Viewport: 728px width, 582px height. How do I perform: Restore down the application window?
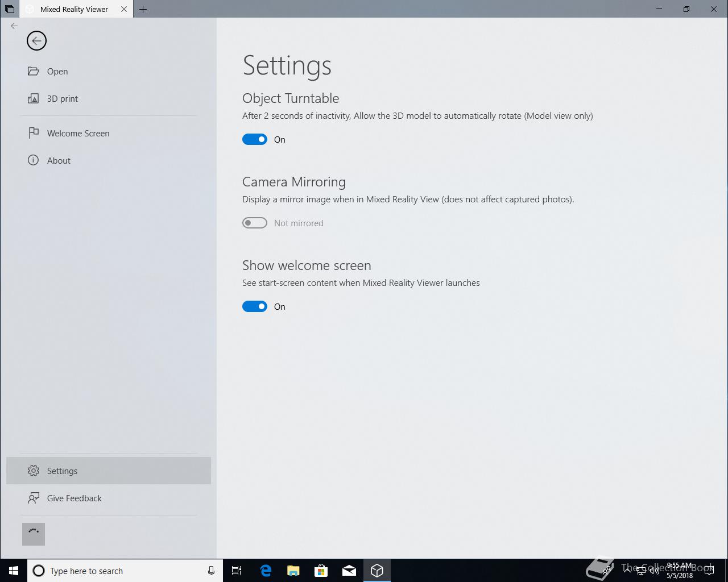686,9
